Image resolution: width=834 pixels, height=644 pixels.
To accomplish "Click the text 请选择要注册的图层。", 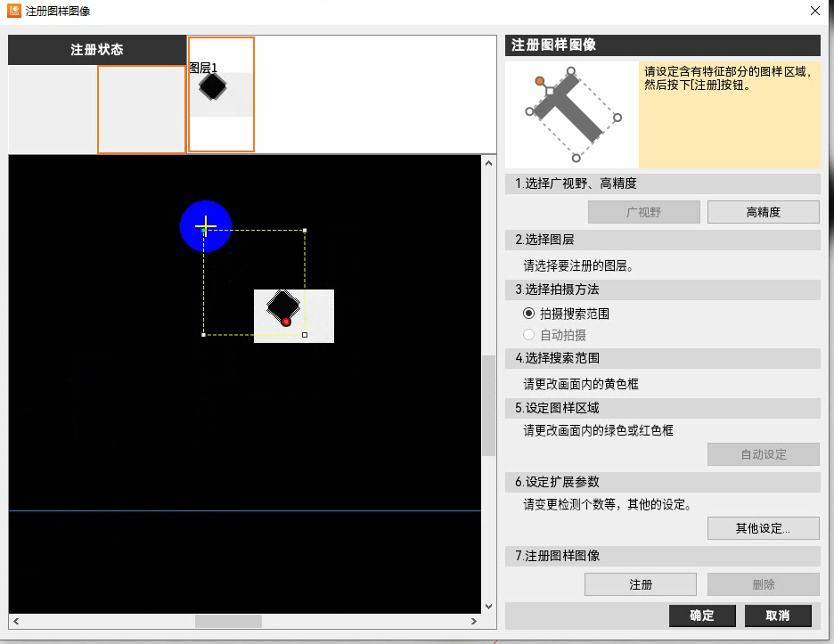I will pos(578,265).
